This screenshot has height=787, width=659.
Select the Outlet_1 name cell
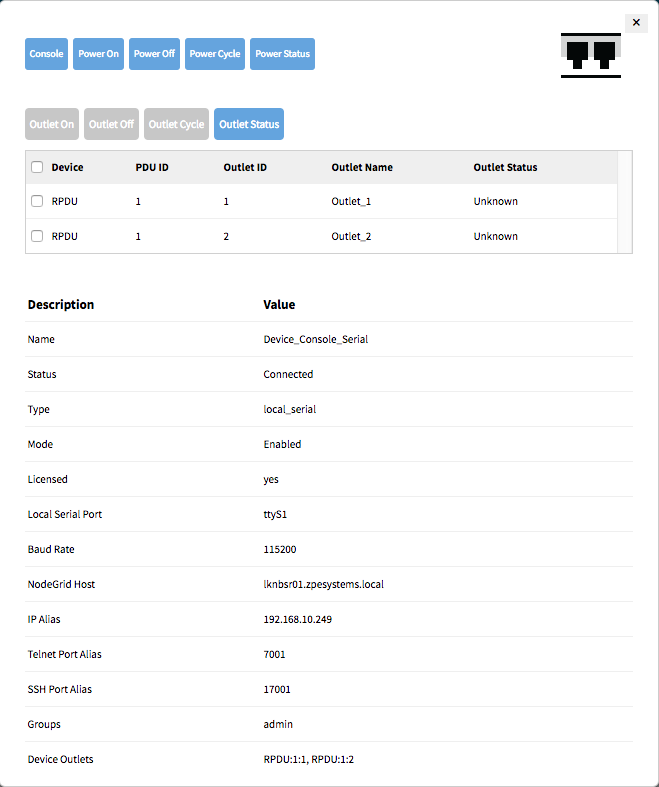click(351, 201)
